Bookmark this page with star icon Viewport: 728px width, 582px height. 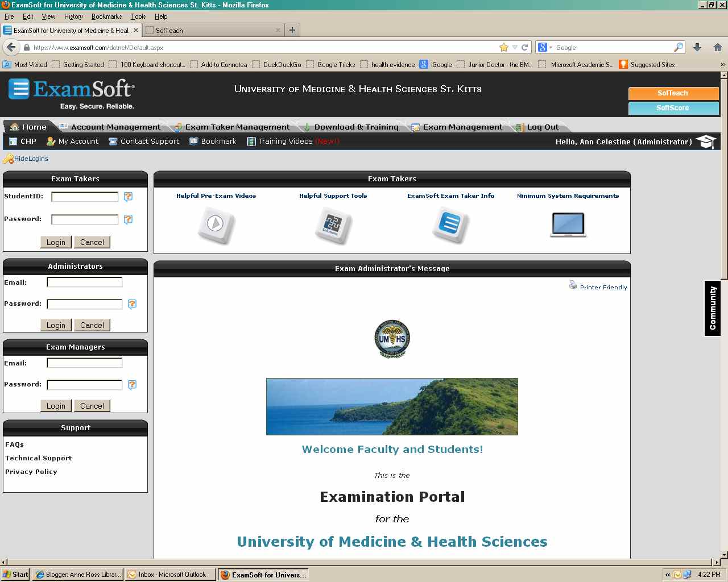coord(503,47)
